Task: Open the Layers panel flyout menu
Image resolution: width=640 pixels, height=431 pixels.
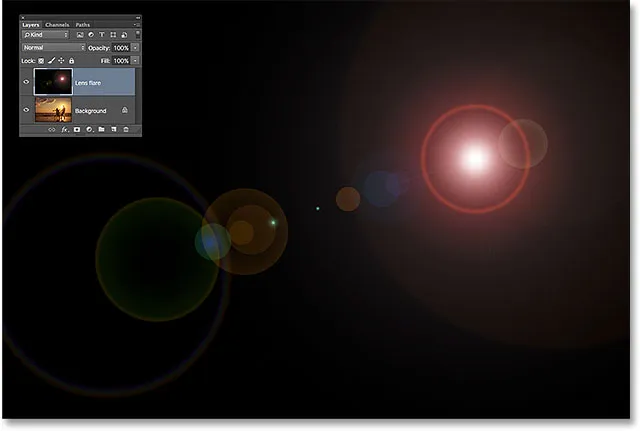Action: pos(137,24)
